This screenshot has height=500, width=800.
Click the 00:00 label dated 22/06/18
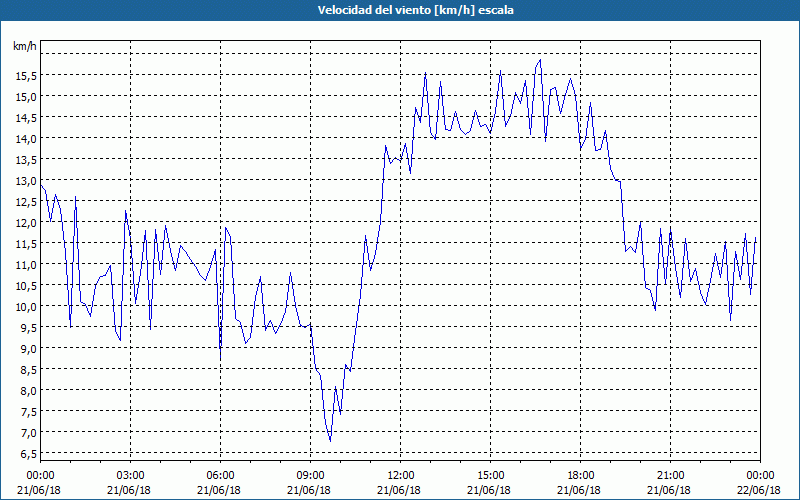[760, 476]
